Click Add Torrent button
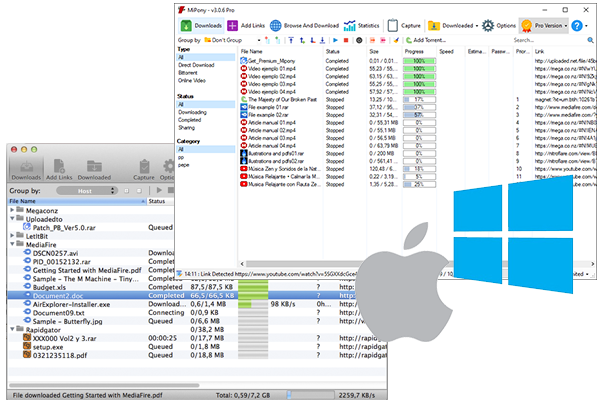600x400 pixels. tap(426, 40)
